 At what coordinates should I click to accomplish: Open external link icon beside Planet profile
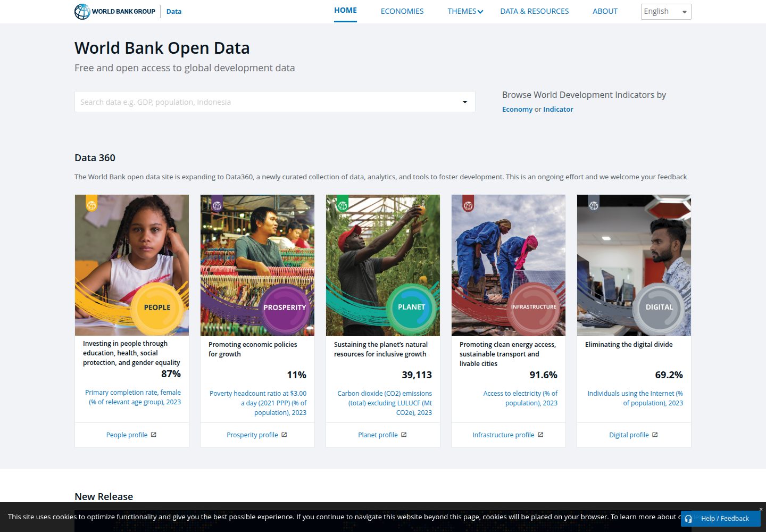click(x=404, y=435)
